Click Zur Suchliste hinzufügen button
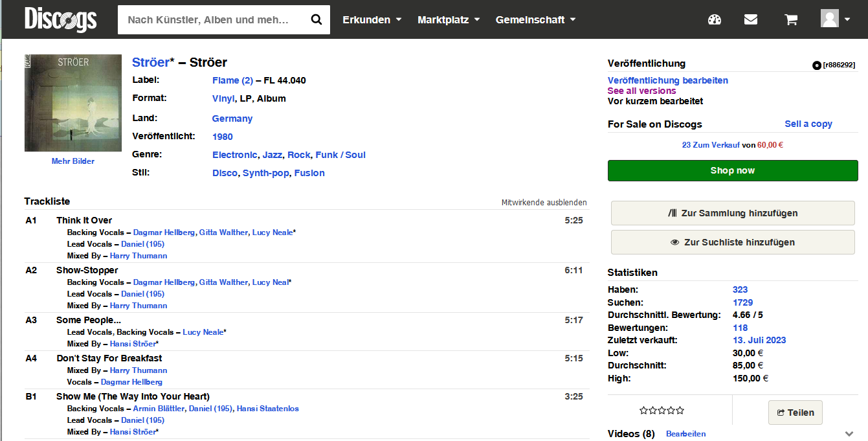The width and height of the screenshot is (868, 441). coord(733,242)
